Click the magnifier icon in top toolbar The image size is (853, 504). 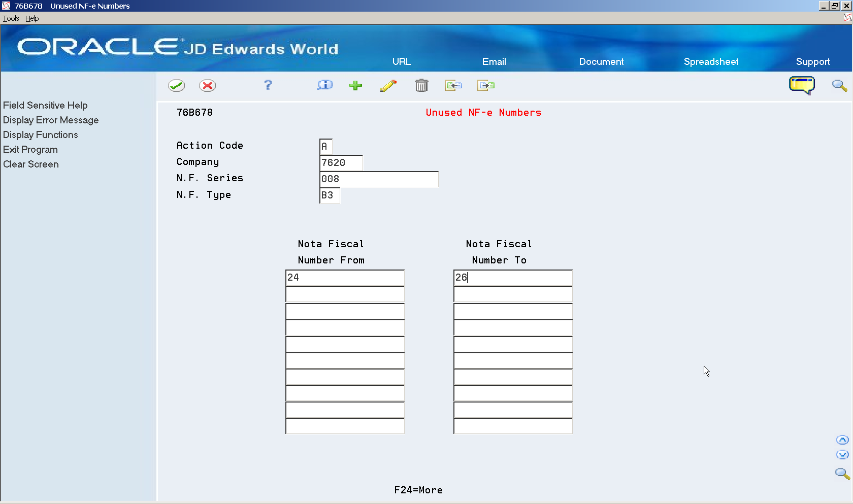839,85
